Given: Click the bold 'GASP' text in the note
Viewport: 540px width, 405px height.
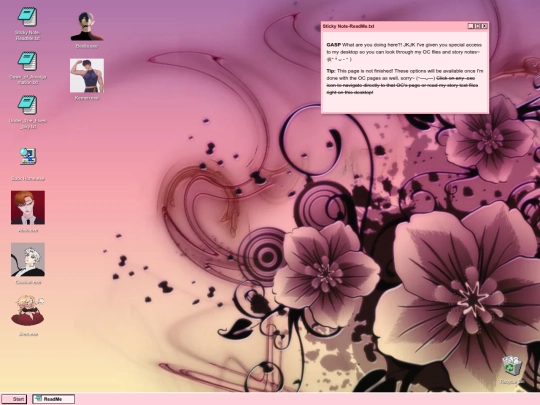Looking at the screenshot, I should click(333, 45).
